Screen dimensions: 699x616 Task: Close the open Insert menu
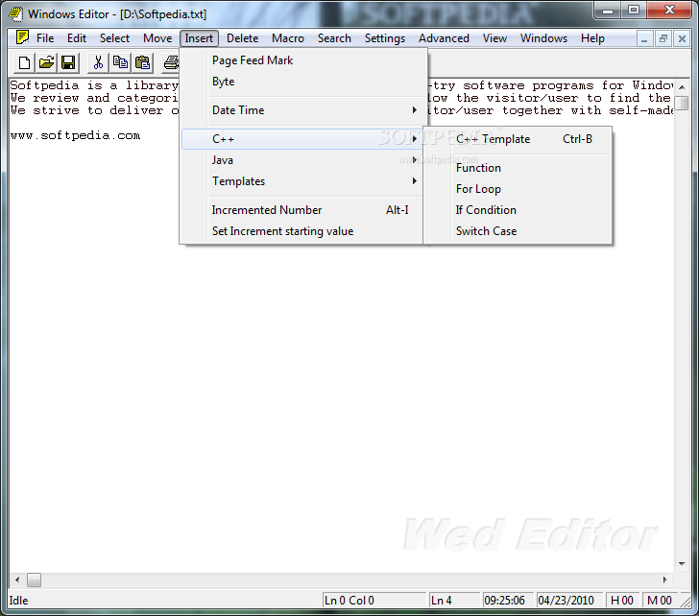coord(199,38)
